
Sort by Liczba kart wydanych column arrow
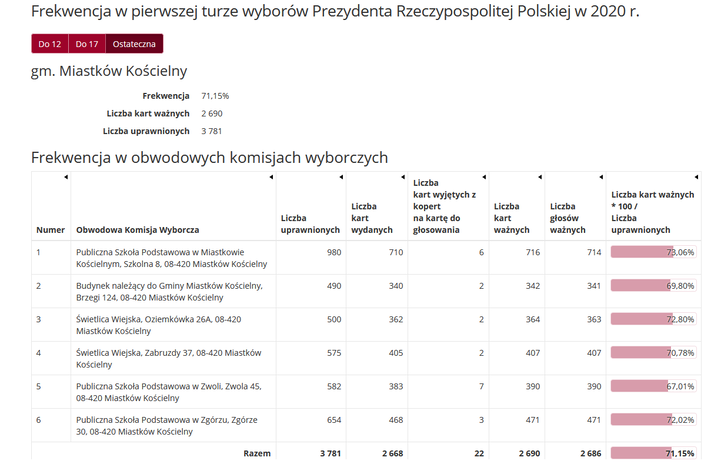point(403,177)
